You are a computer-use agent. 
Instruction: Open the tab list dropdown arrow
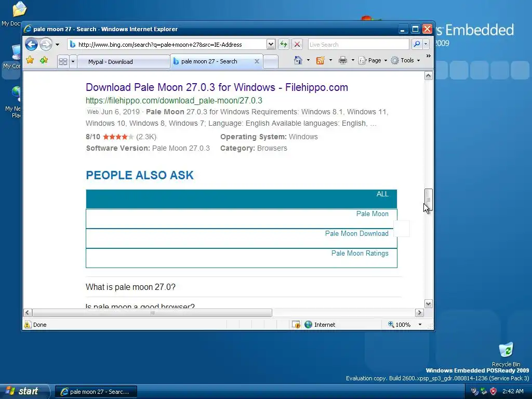point(73,61)
